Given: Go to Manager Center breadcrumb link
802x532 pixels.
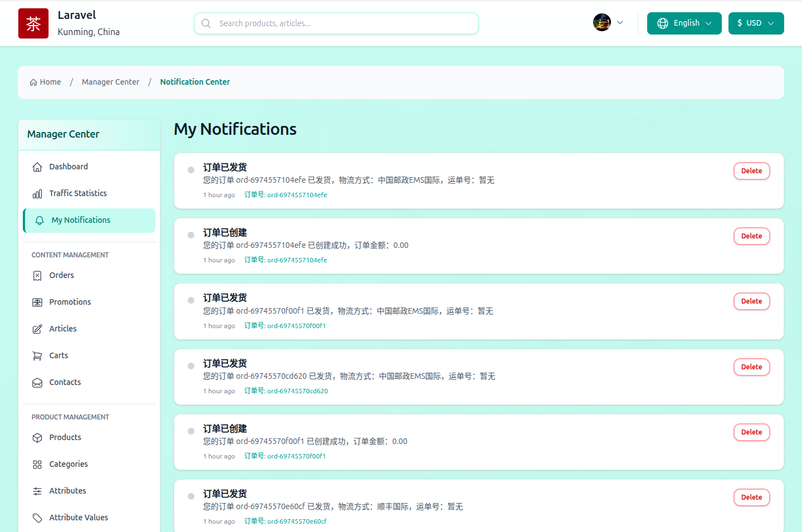Looking at the screenshot, I should pos(110,82).
